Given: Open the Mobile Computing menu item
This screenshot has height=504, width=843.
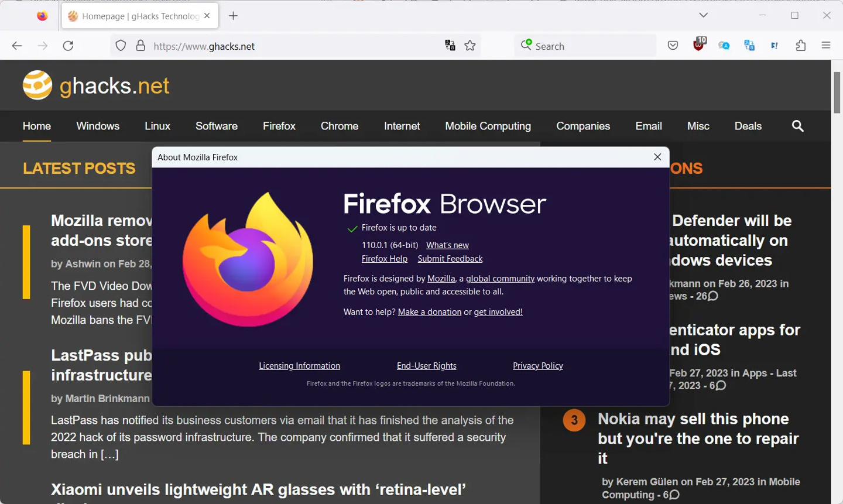Looking at the screenshot, I should tap(488, 126).
